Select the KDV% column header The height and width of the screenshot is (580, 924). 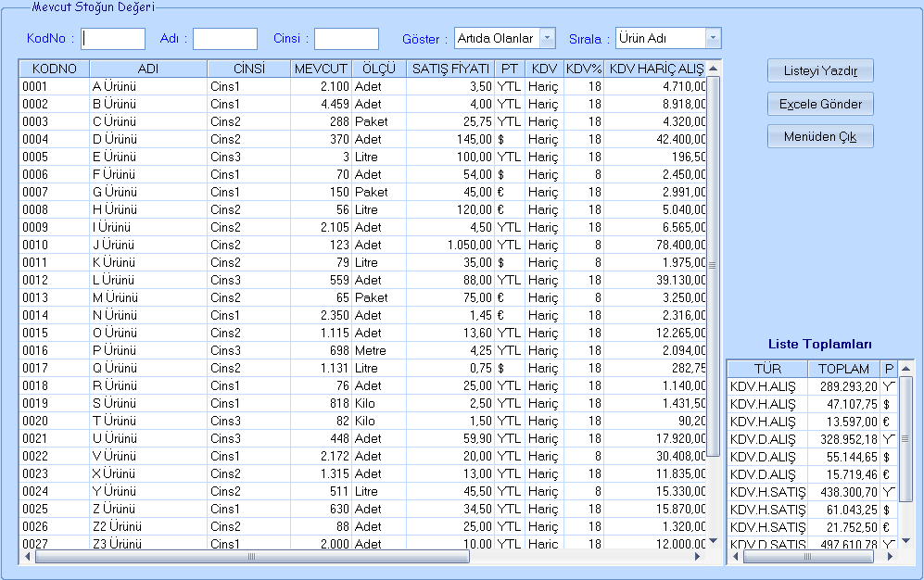584,69
